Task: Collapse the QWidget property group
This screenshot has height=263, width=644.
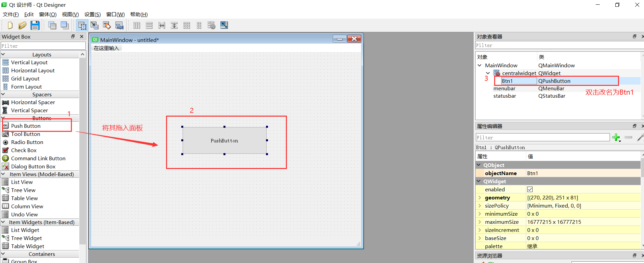Action: 479,181
